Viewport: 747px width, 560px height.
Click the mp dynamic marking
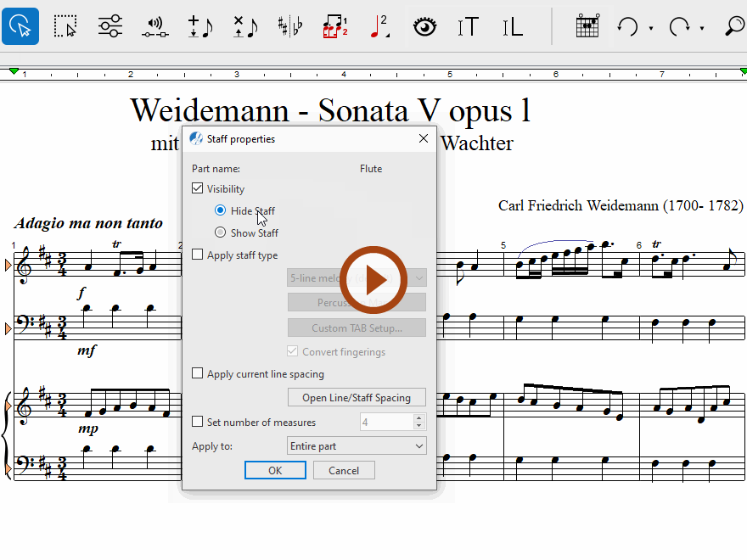[x=88, y=428]
